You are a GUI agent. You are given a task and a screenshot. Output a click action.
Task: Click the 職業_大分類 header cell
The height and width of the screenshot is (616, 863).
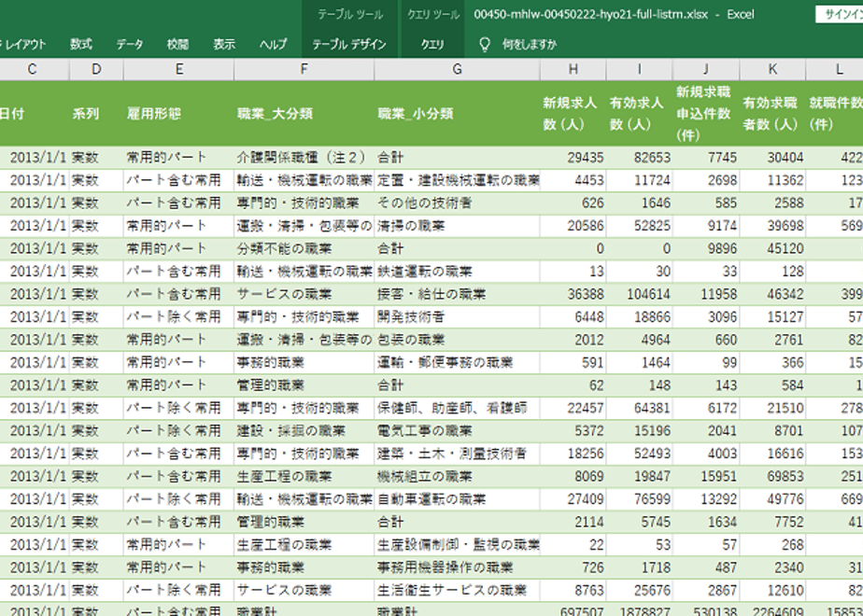304,114
